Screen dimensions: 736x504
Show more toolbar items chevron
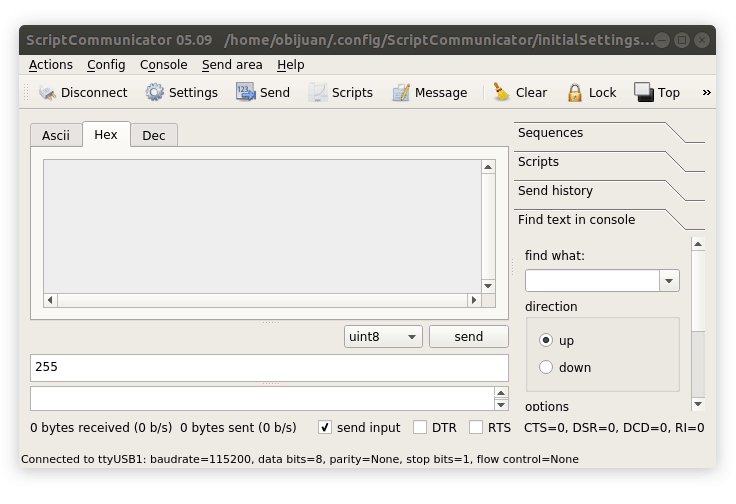706,92
